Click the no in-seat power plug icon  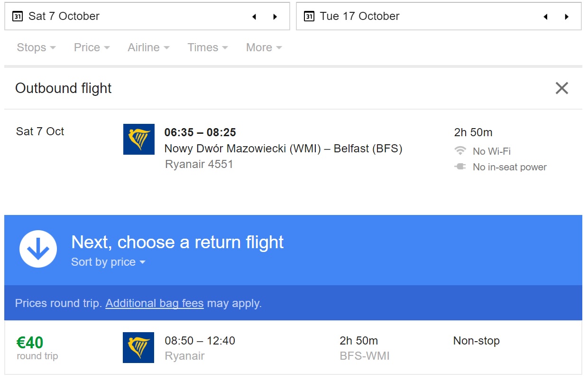click(460, 167)
